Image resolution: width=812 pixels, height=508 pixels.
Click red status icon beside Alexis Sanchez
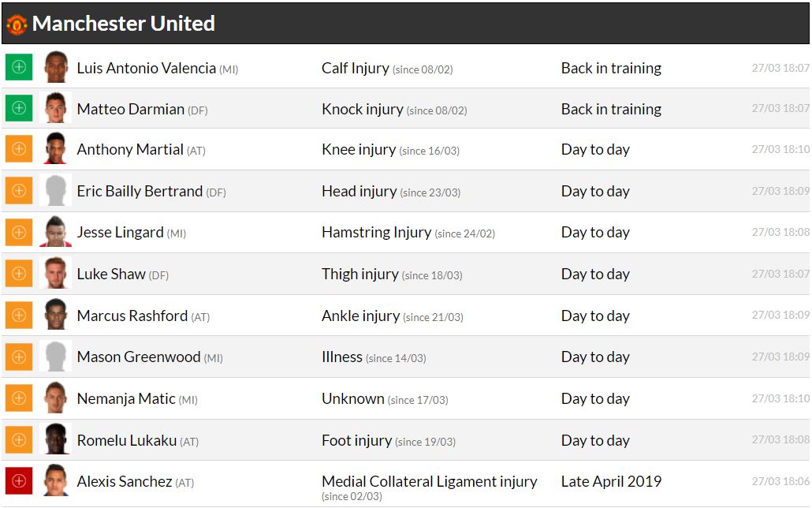pos(19,481)
